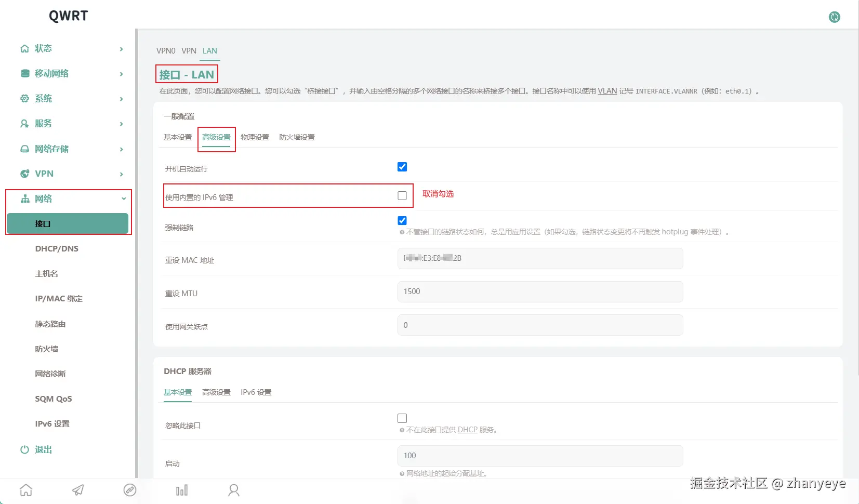This screenshot has width=859, height=504.
Task: Open the IP/MAC 绑定 submenu item
Action: click(x=59, y=298)
